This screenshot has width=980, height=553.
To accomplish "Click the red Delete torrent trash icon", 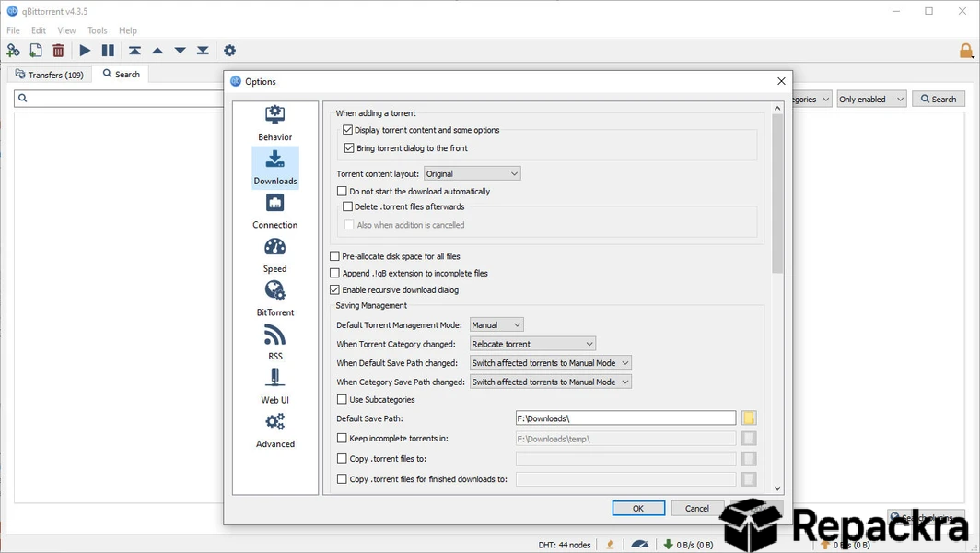I will click(58, 51).
